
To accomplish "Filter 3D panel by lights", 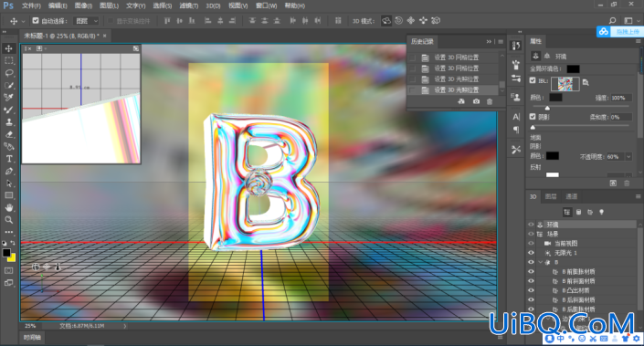I will 601,212.
